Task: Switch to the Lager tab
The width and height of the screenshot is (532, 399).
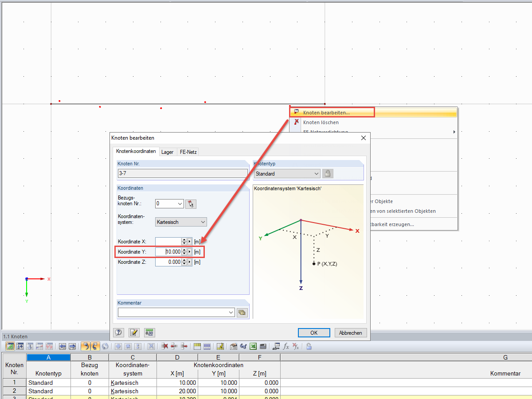Action: pos(167,152)
